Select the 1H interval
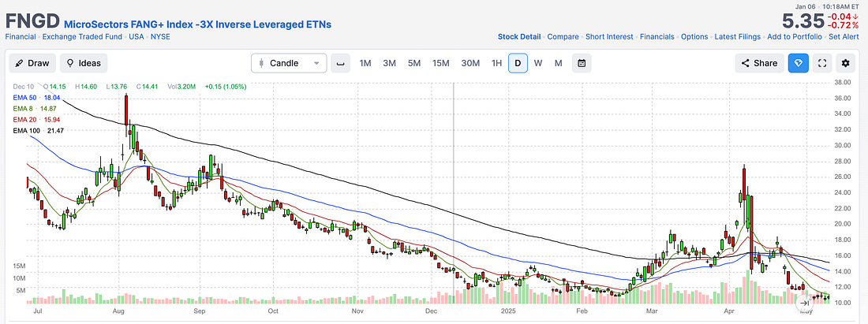This screenshot has width=868, height=324. [496, 63]
